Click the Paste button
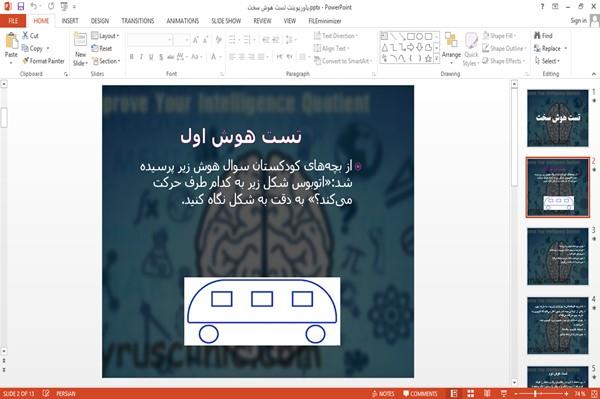Screen dimensions: 600x399 [11, 46]
